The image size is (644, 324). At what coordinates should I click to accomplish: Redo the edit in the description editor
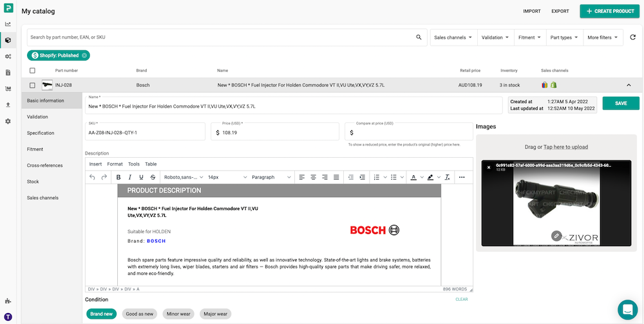[x=104, y=177]
